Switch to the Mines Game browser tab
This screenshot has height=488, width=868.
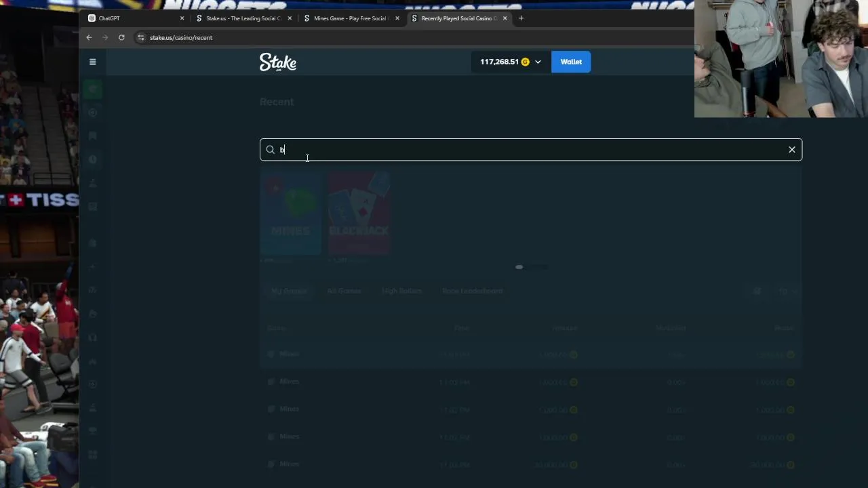(351, 18)
